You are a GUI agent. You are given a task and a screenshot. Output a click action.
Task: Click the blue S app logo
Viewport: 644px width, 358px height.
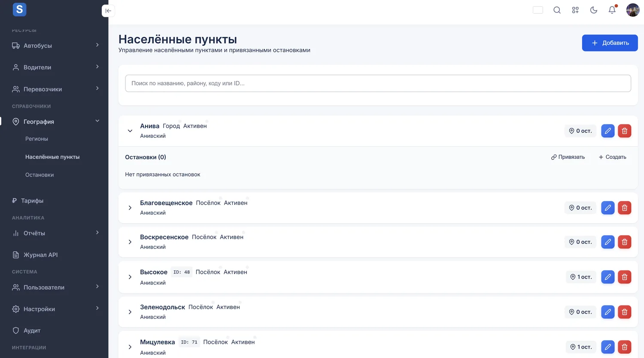[x=19, y=9]
